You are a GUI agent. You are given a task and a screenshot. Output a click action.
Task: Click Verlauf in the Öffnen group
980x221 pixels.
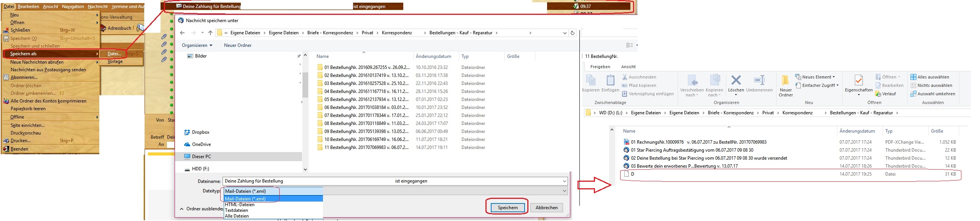click(886, 94)
